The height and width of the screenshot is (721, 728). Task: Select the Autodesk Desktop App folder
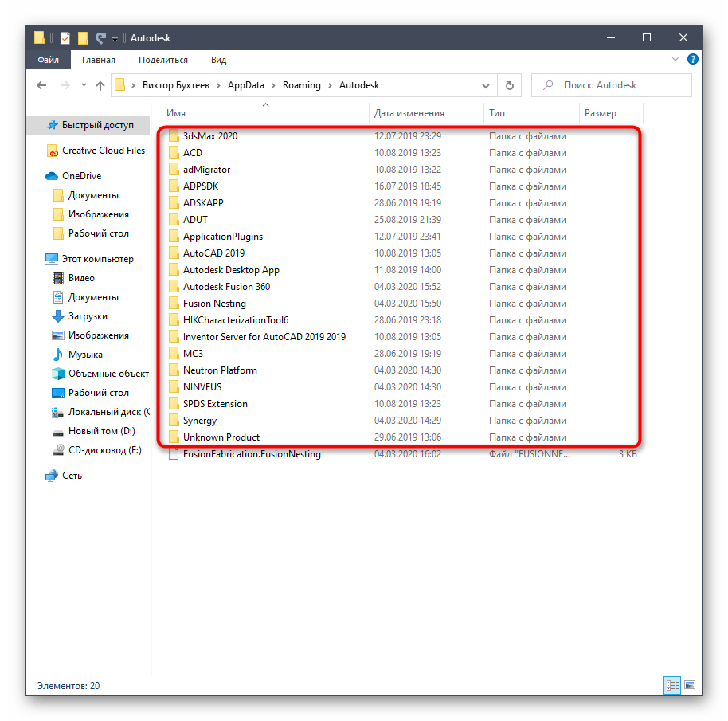[x=231, y=270]
